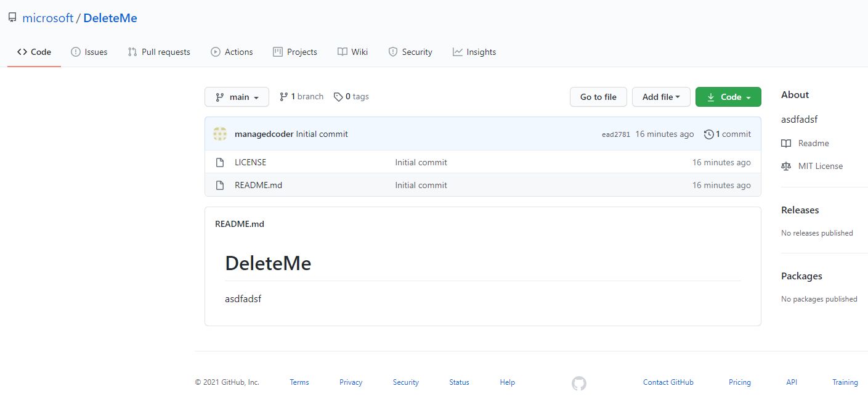Open the green Code download dropdown
Screen dimensions: 868x407
click(x=728, y=97)
